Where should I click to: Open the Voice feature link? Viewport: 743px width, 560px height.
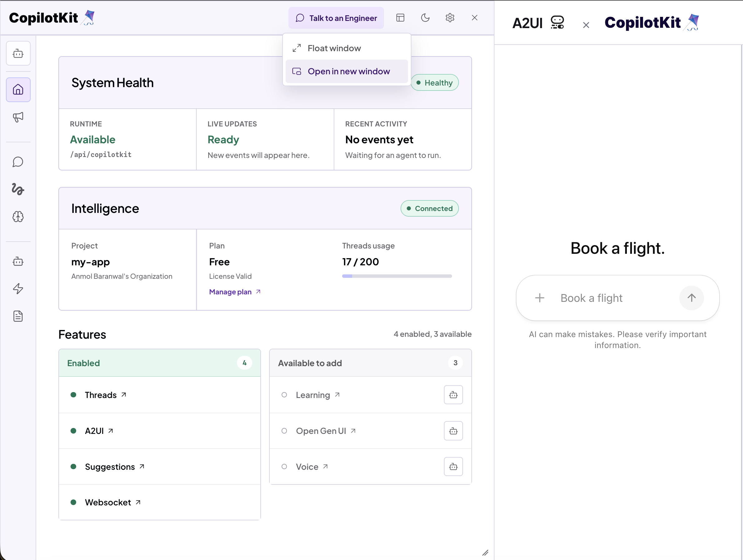[x=312, y=467]
